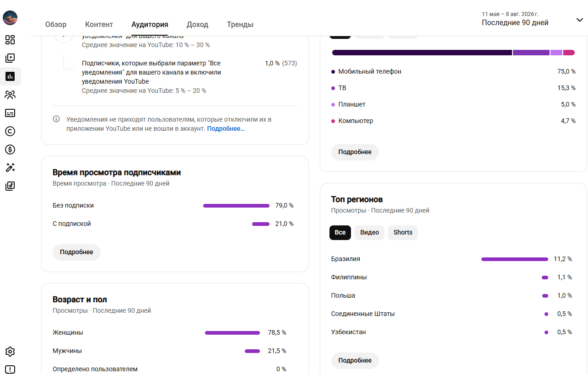Open the channel avatar menu

(x=10, y=18)
